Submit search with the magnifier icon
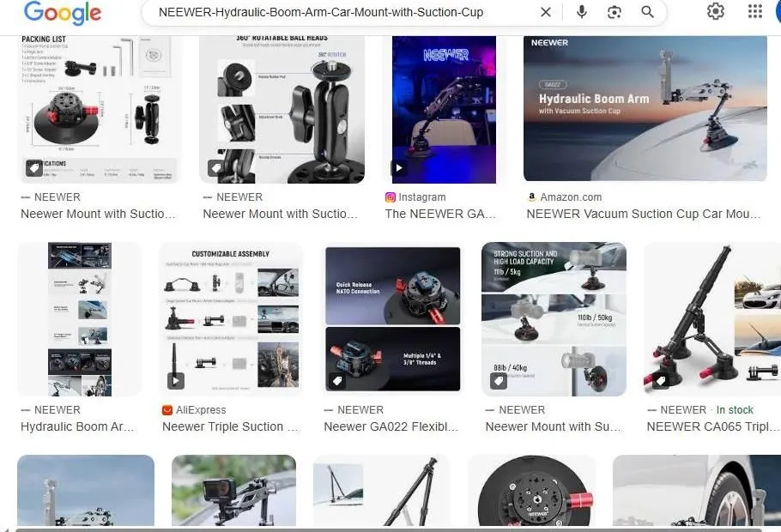Viewport: 781px width, 532px height. tap(647, 12)
